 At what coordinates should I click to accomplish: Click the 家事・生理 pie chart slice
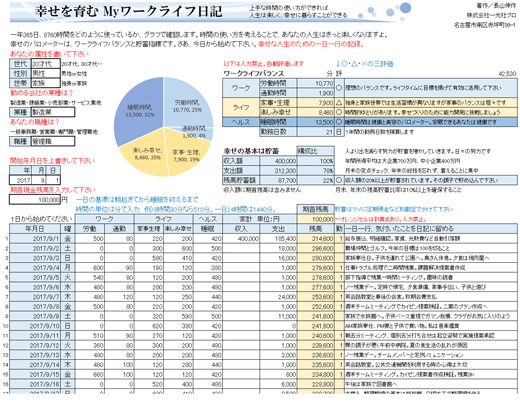pos(187,153)
